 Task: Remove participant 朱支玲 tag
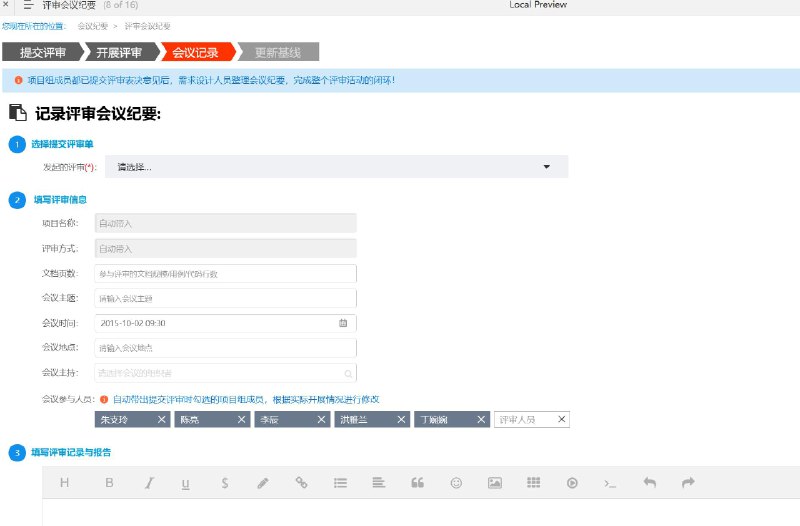pos(161,419)
